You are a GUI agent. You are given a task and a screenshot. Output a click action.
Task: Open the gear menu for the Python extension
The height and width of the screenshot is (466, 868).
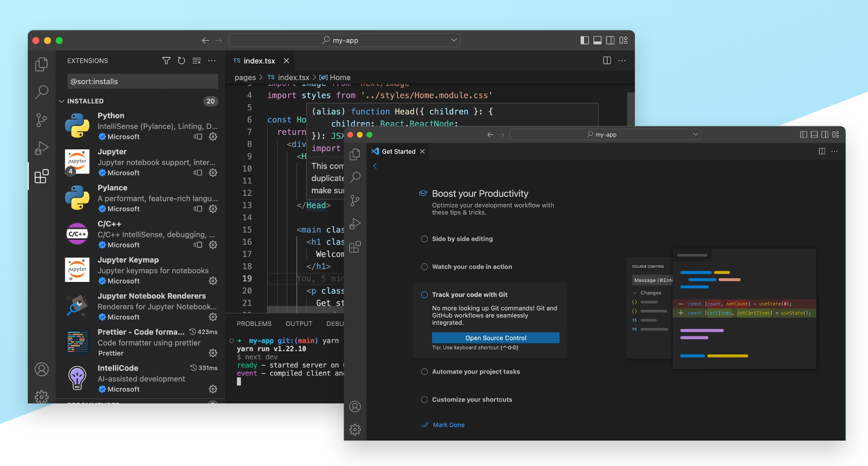[x=213, y=137]
